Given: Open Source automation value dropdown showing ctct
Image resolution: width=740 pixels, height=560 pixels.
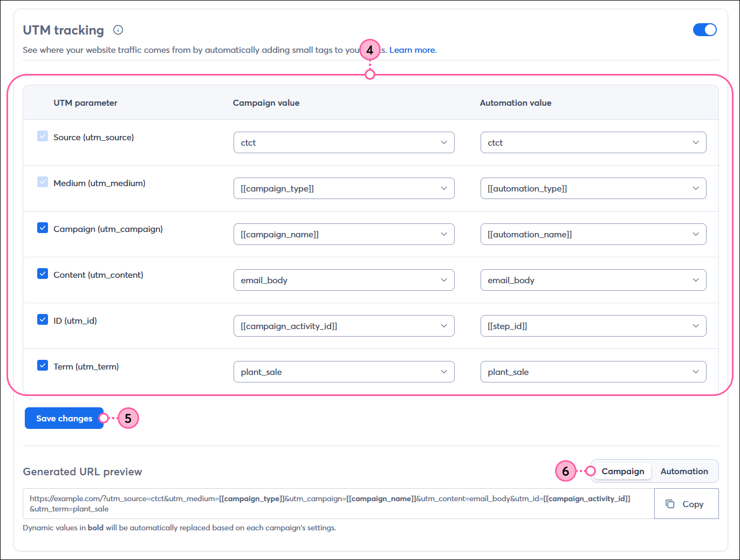Looking at the screenshot, I should [593, 142].
